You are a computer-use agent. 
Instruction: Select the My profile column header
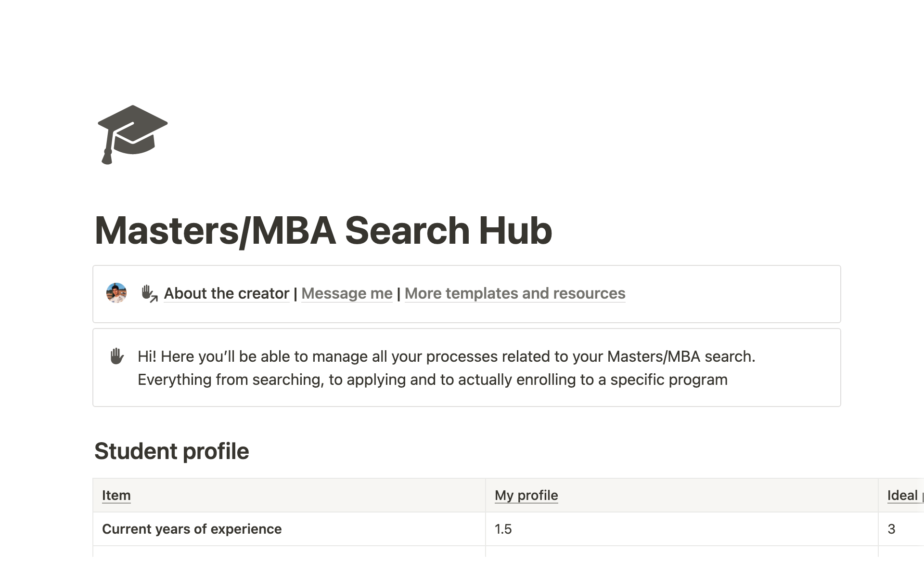[x=526, y=495]
